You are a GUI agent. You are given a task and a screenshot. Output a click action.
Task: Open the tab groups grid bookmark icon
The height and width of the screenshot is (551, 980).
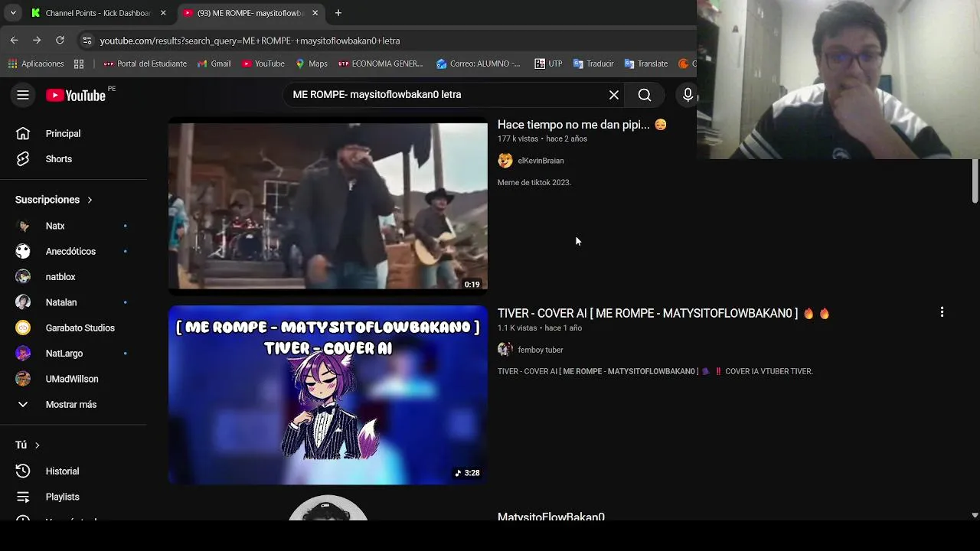79,64
